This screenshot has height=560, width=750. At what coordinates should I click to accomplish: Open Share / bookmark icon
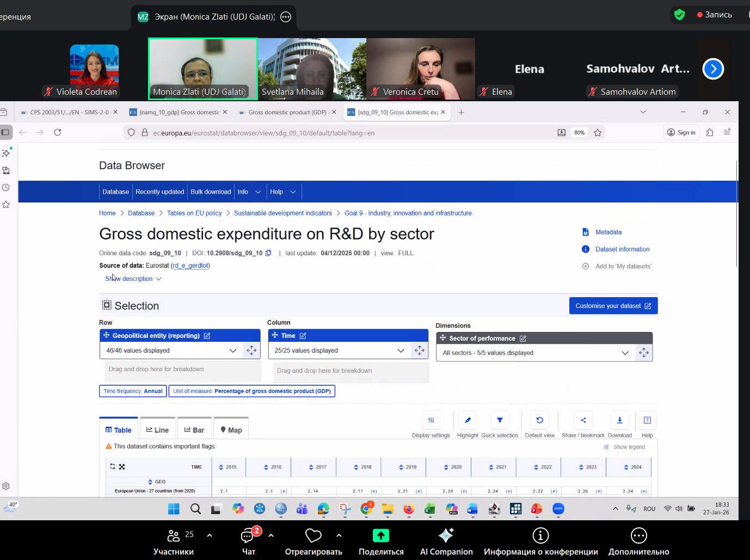(x=583, y=420)
